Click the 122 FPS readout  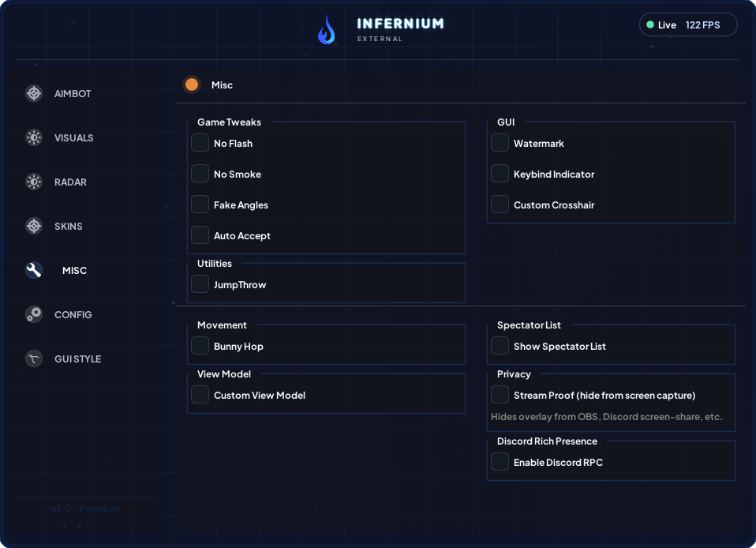pos(702,25)
